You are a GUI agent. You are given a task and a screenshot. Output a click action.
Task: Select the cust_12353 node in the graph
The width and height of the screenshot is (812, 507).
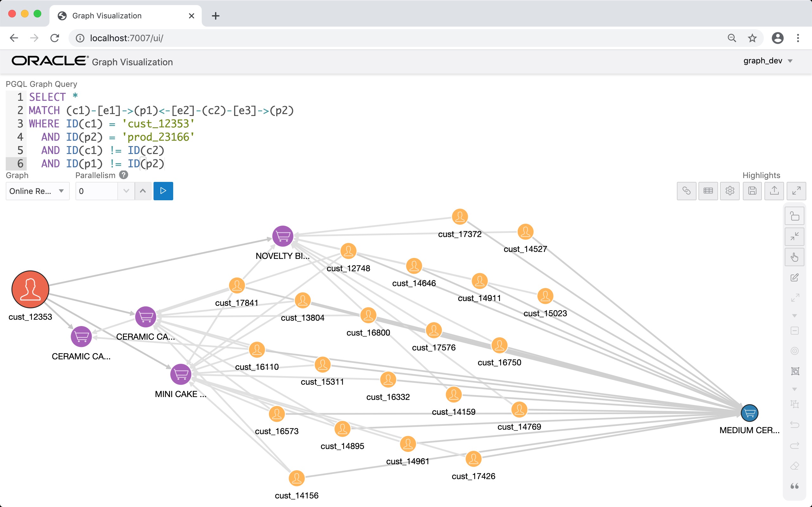point(30,289)
